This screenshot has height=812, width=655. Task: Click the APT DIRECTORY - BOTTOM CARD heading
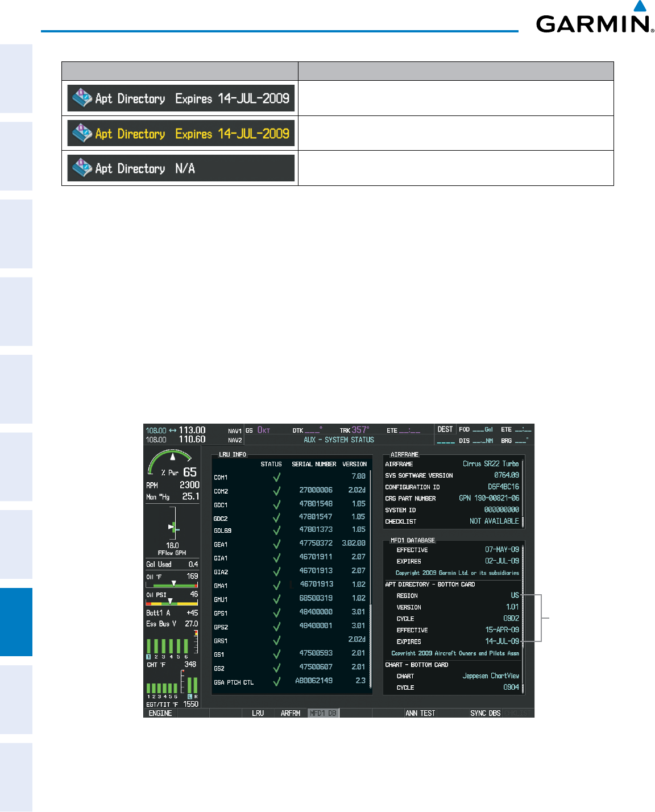pyautogui.click(x=430, y=585)
